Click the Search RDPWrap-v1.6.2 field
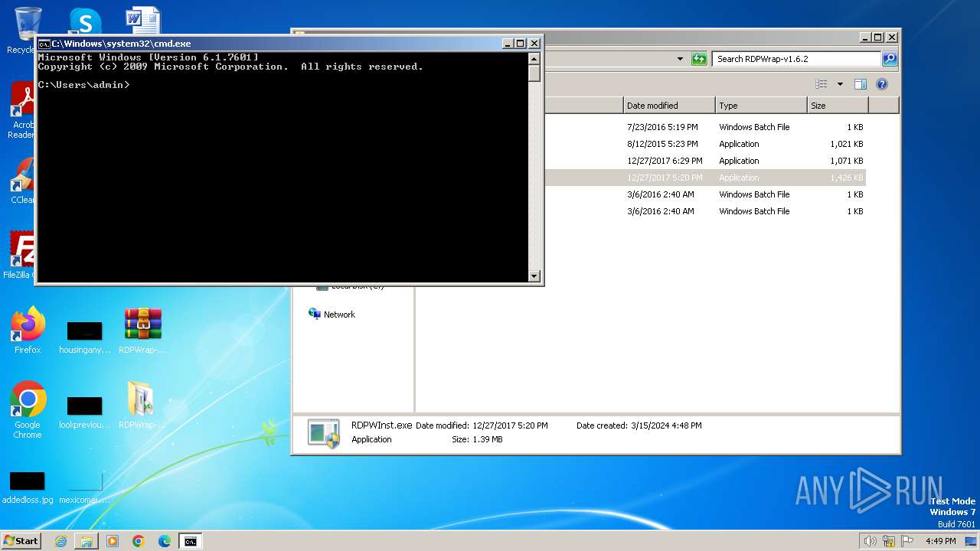Screen dimensions: 980x551 click(x=796, y=59)
